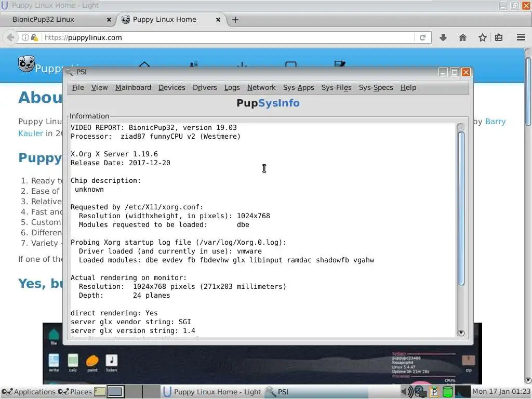Open the volume control tray icon
The image size is (532, 399).
click(x=407, y=392)
